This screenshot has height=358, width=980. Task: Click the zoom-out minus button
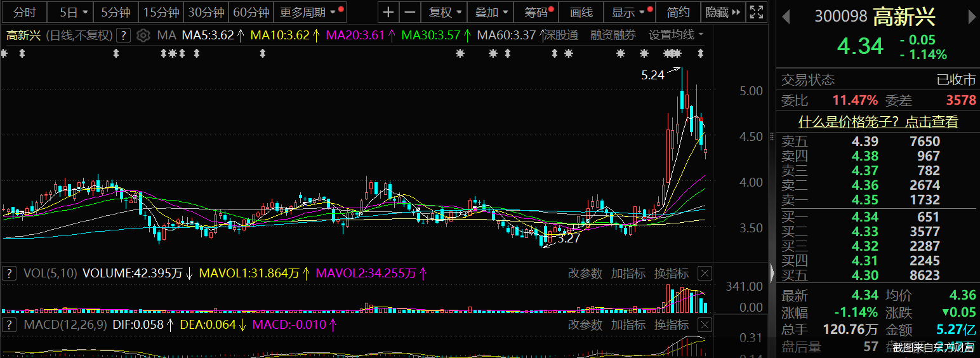[x=411, y=12]
